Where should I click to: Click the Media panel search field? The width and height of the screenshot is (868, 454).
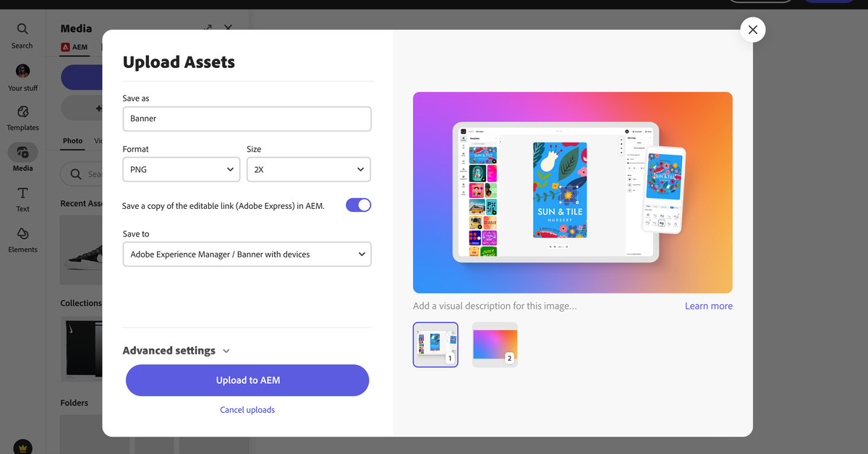click(x=82, y=174)
